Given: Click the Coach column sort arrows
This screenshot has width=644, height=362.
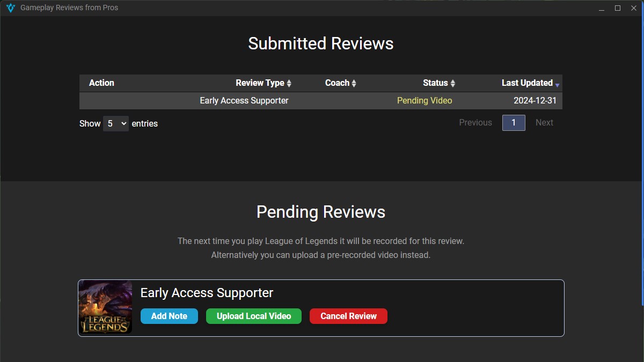Looking at the screenshot, I should [354, 83].
